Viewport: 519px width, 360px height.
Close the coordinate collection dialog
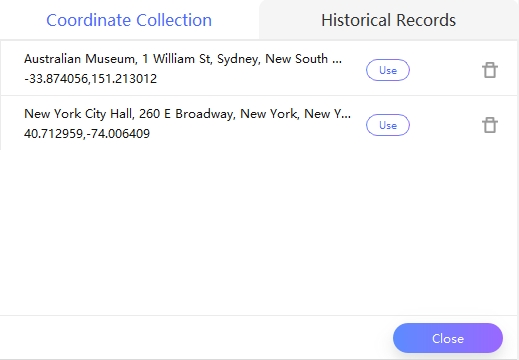point(448,338)
